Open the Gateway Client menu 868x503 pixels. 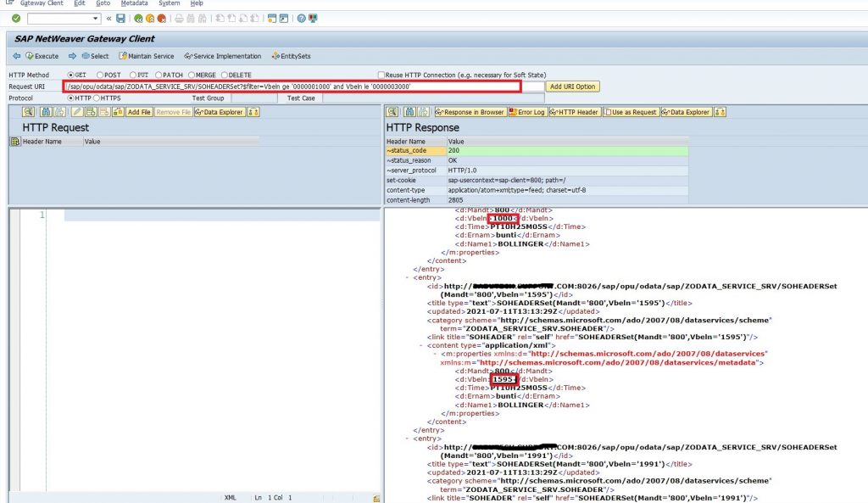[42, 3]
